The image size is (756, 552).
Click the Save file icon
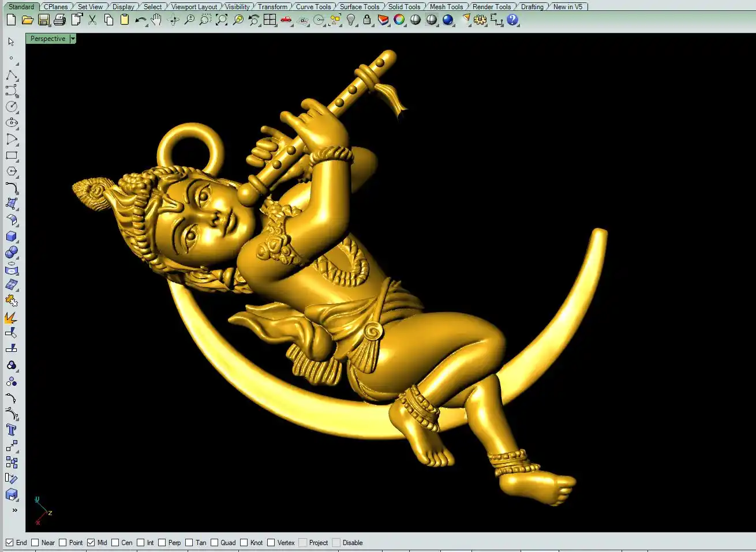pyautogui.click(x=43, y=20)
